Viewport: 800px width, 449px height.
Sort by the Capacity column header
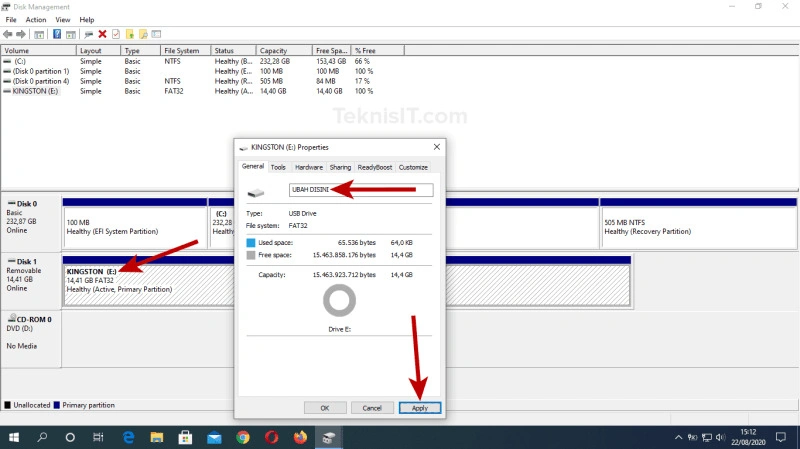pyautogui.click(x=284, y=51)
